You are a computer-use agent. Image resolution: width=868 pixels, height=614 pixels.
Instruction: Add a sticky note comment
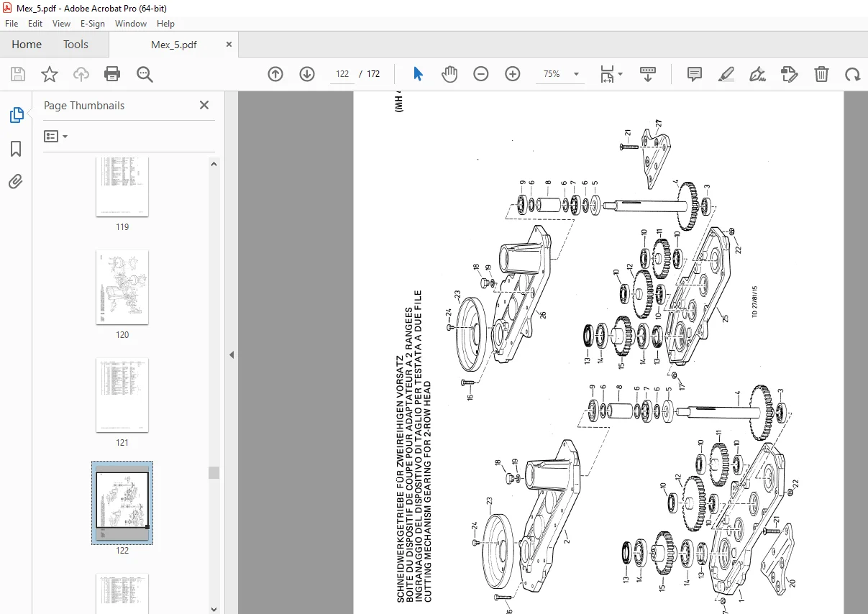pos(695,74)
